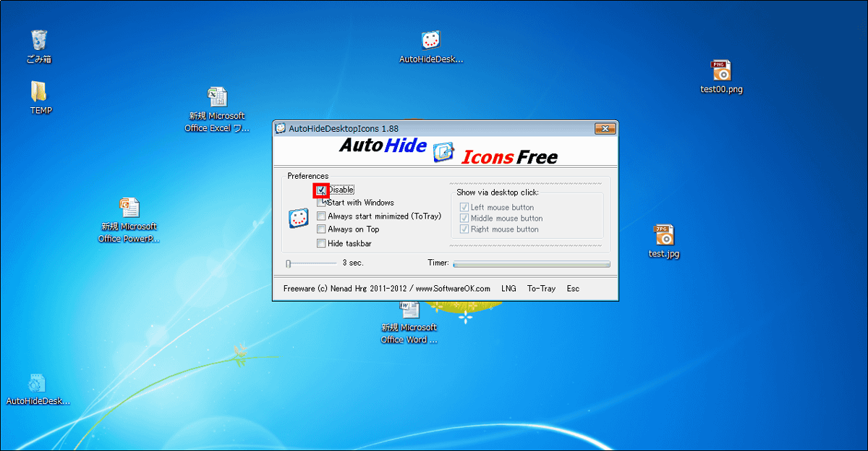868x451 pixels.
Task: Open the Recycle Bin (ごみ箱) desktop icon
Action: [x=39, y=46]
